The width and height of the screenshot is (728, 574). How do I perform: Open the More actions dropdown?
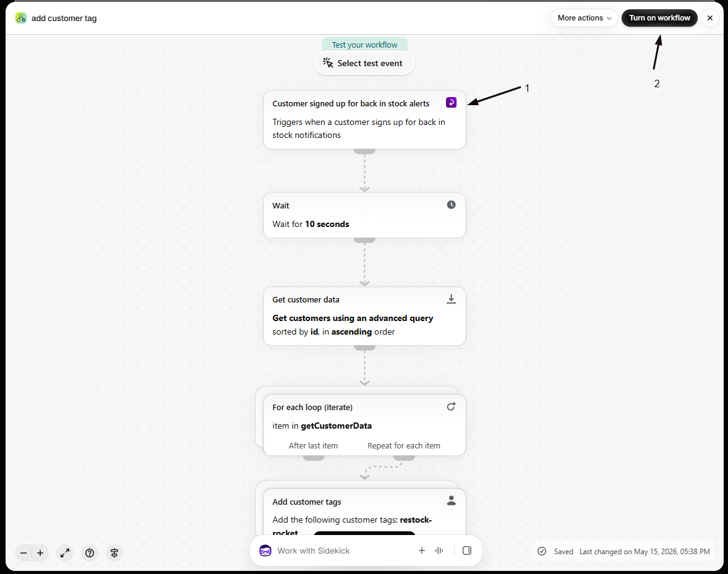coord(584,18)
